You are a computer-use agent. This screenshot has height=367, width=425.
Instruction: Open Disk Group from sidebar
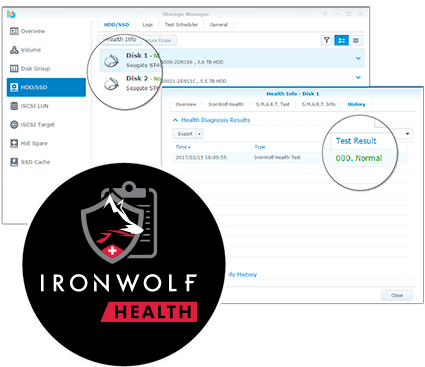pos(30,69)
